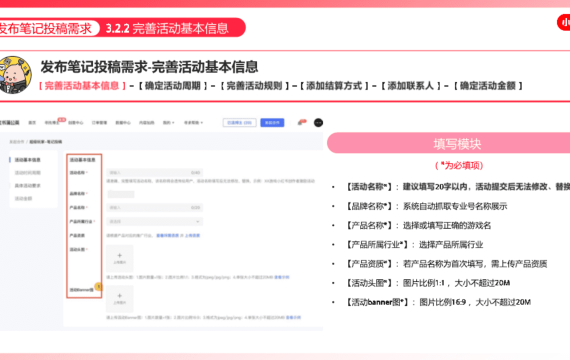The width and height of the screenshot is (570, 360).
Task: Click the step 【完善活动规则】
Action: (254, 86)
